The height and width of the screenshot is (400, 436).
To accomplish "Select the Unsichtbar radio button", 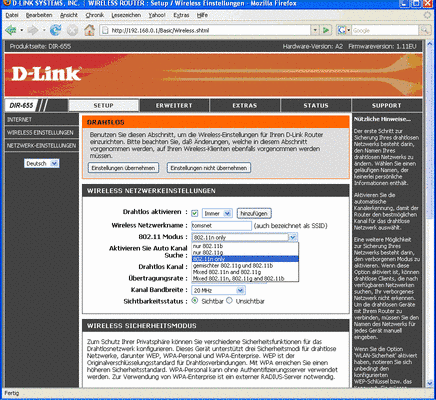I will click(x=229, y=301).
